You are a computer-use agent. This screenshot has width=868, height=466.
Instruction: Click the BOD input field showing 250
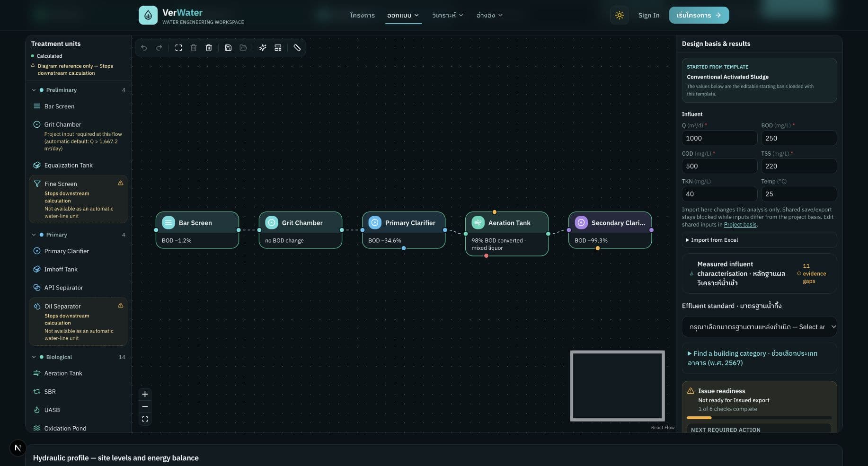pos(799,138)
